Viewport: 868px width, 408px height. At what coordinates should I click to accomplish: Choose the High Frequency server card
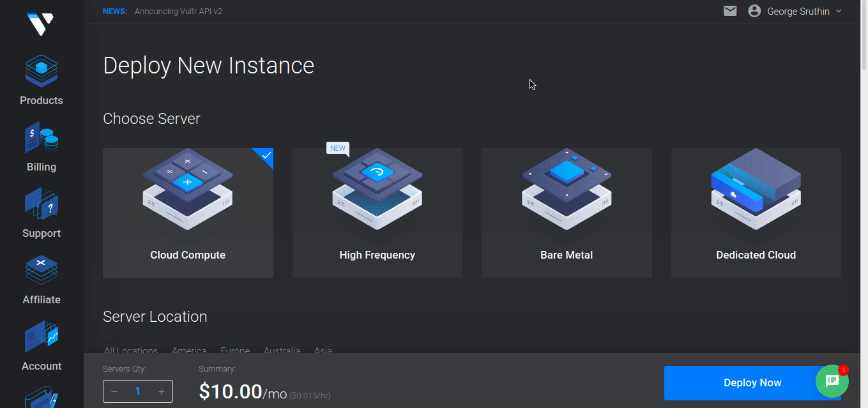pyautogui.click(x=377, y=213)
